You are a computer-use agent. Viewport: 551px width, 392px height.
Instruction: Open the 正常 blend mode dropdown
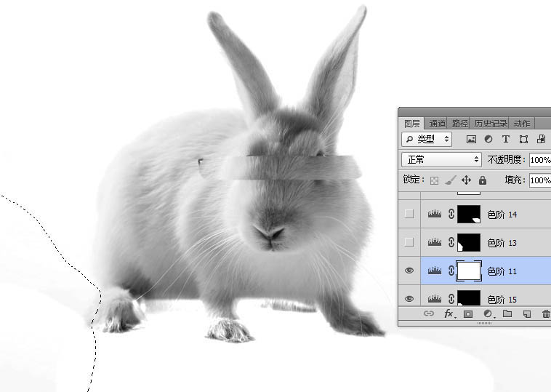(x=441, y=159)
